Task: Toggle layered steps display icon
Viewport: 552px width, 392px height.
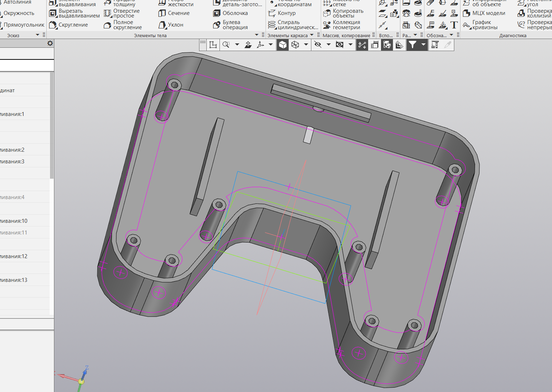Action: point(400,44)
